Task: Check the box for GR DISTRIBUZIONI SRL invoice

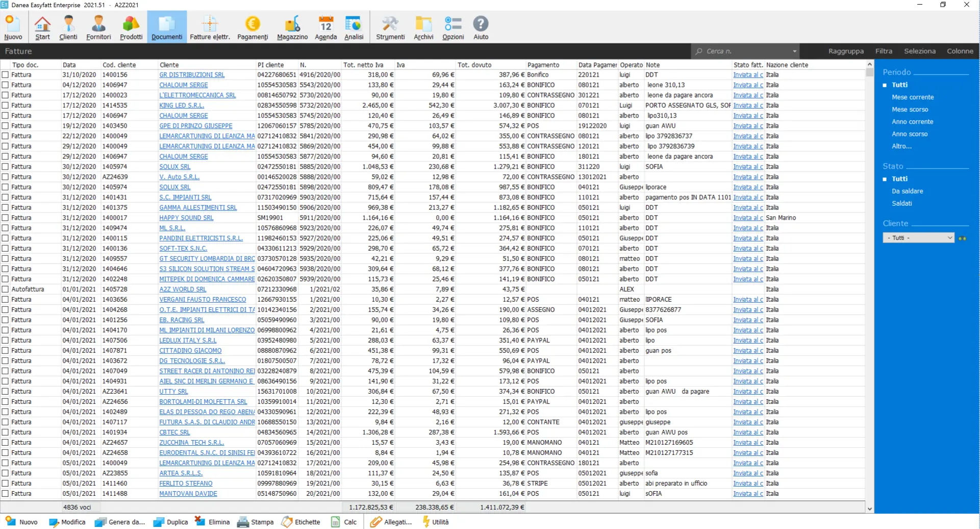Action: tap(5, 75)
